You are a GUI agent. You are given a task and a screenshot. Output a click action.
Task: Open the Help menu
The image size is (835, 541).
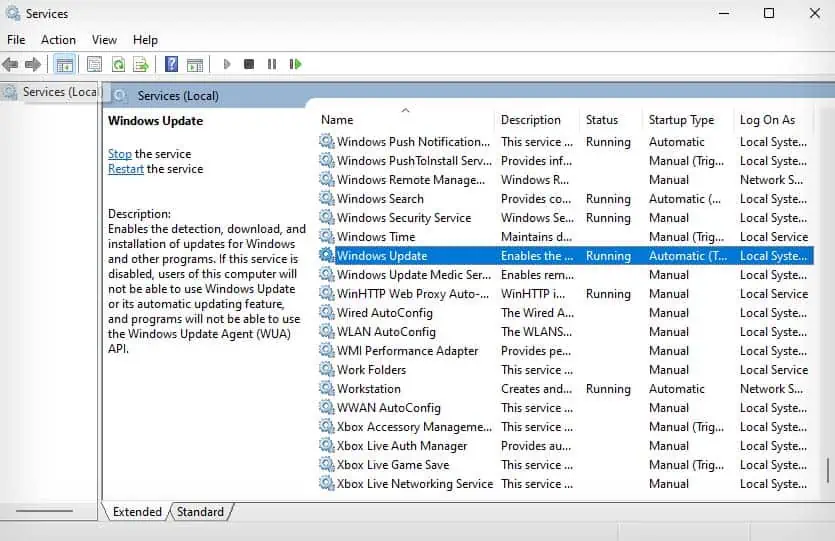(145, 40)
